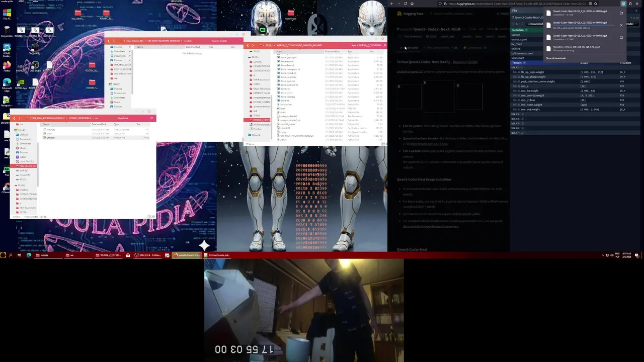Viewport: 644px width, 362px height.
Task: Open taskbar Search magnifier
Action: (10, 255)
